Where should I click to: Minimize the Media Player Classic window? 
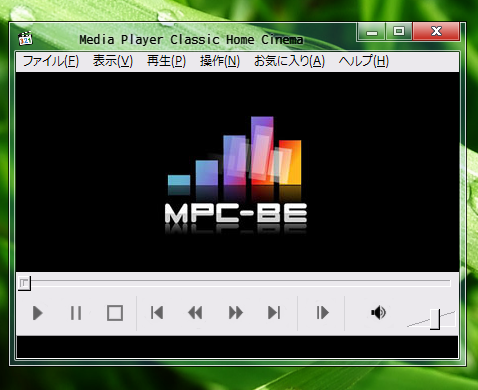pos(371,32)
